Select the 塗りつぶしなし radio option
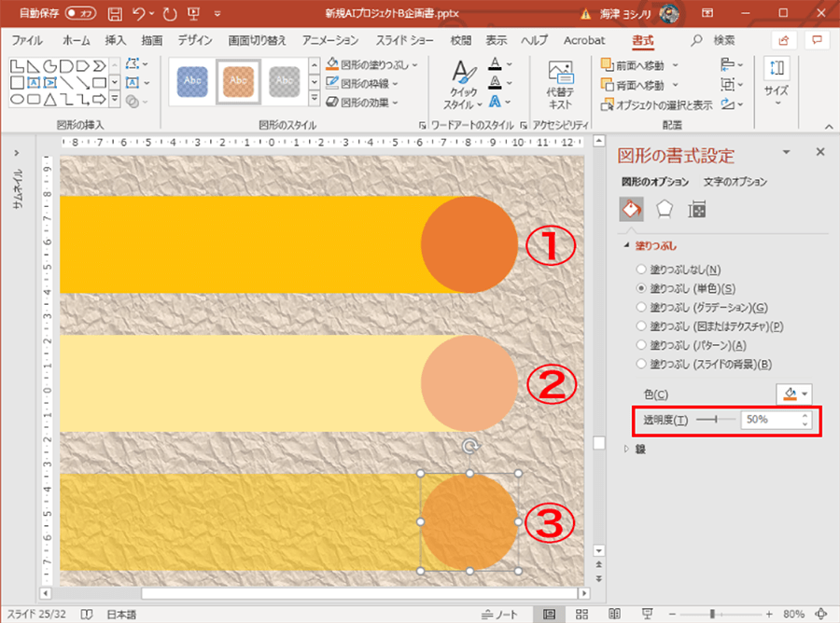840x623 pixels. 640,270
